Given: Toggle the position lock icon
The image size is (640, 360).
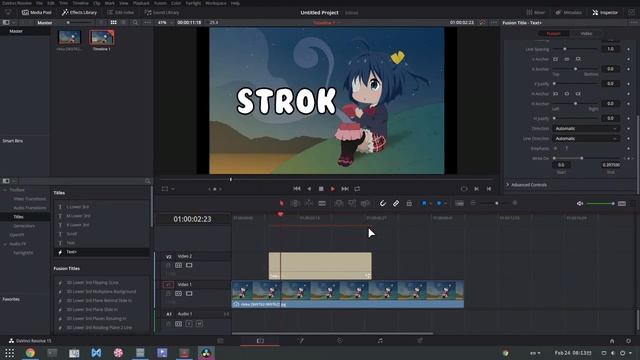Looking at the screenshot, I should (x=409, y=203).
